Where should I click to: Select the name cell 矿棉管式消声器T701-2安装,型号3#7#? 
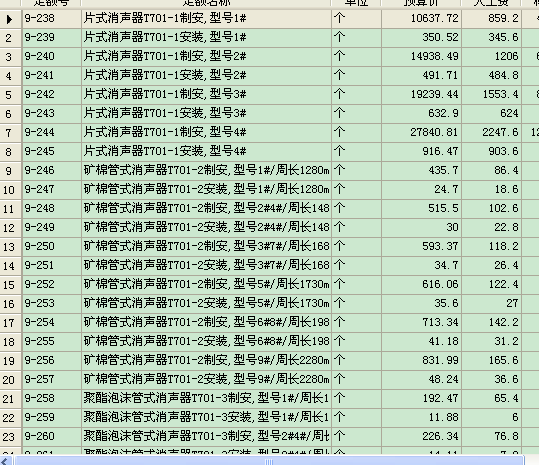[x=206, y=266]
